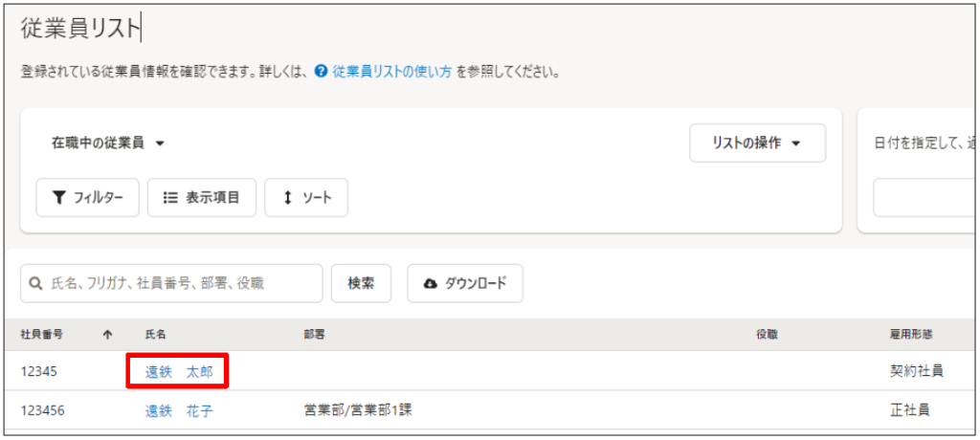980x440 pixels.
Task: Click the 社員番号 column header
Action: [42, 335]
